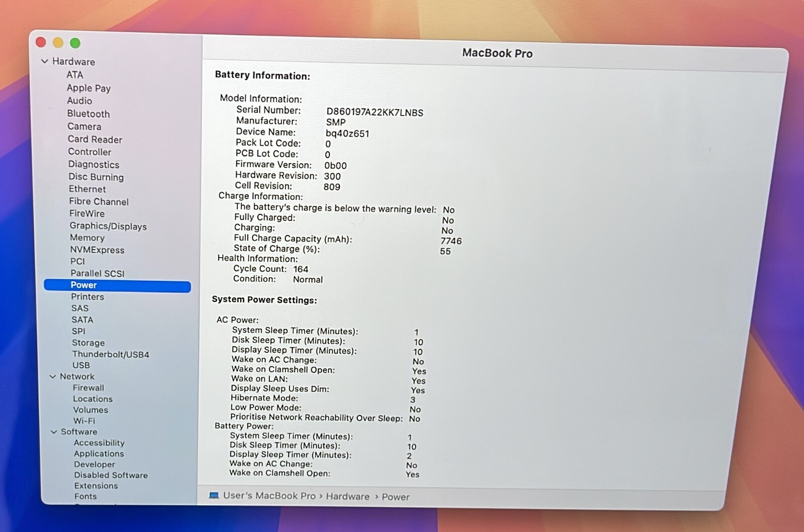The image size is (804, 532).
Task: Open Fibre Channel entry
Action: coord(99,201)
